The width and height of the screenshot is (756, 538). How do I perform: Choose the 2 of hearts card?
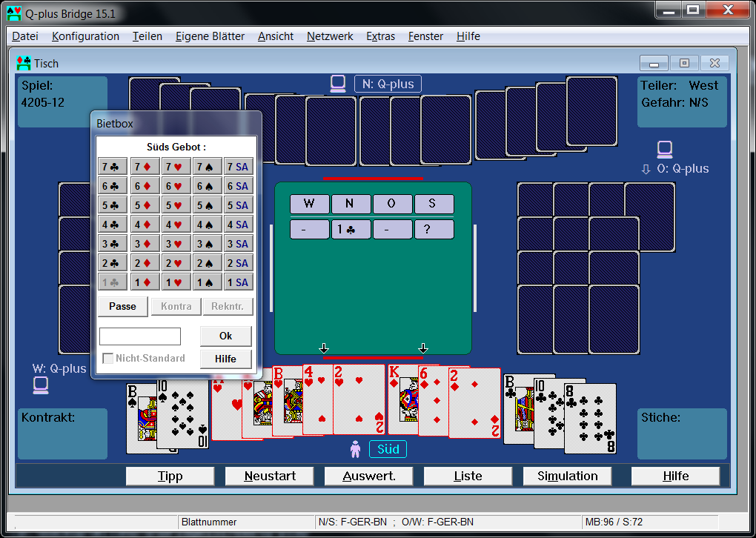point(359,400)
